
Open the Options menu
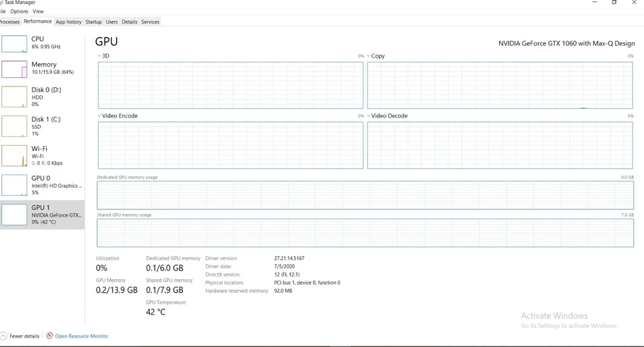pyautogui.click(x=19, y=11)
